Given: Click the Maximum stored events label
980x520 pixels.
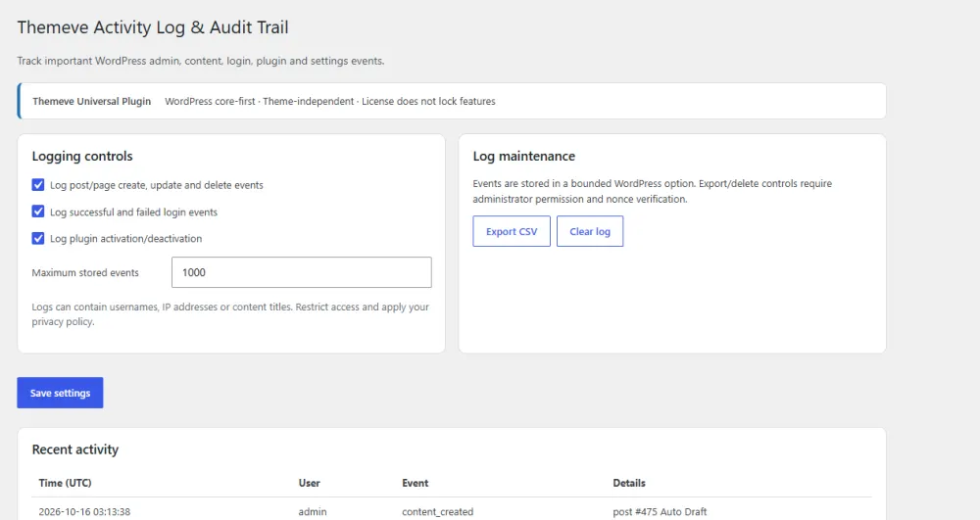Looking at the screenshot, I should click(x=85, y=273).
